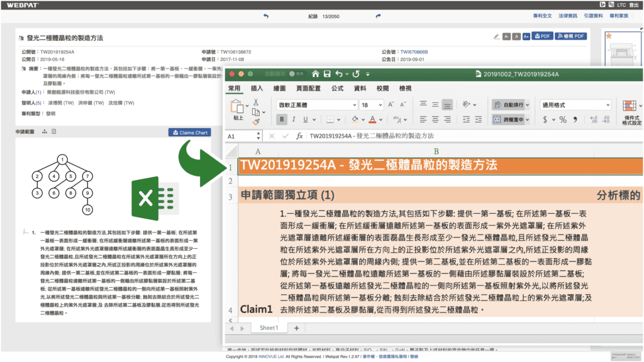Go to the previous record arrow
The image size is (644, 362).
tap(265, 16)
